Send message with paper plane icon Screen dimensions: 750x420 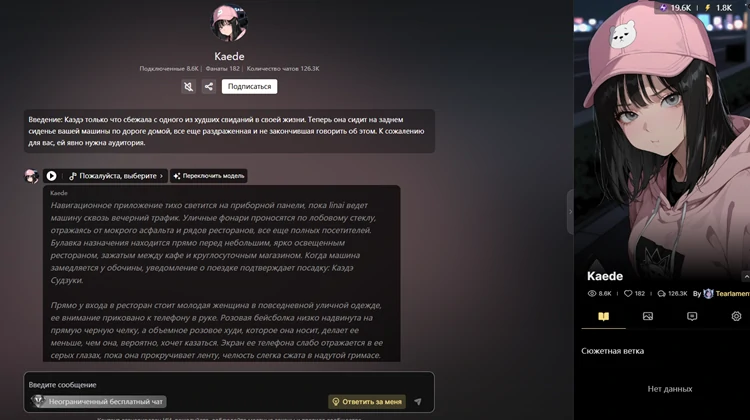pyautogui.click(x=418, y=402)
